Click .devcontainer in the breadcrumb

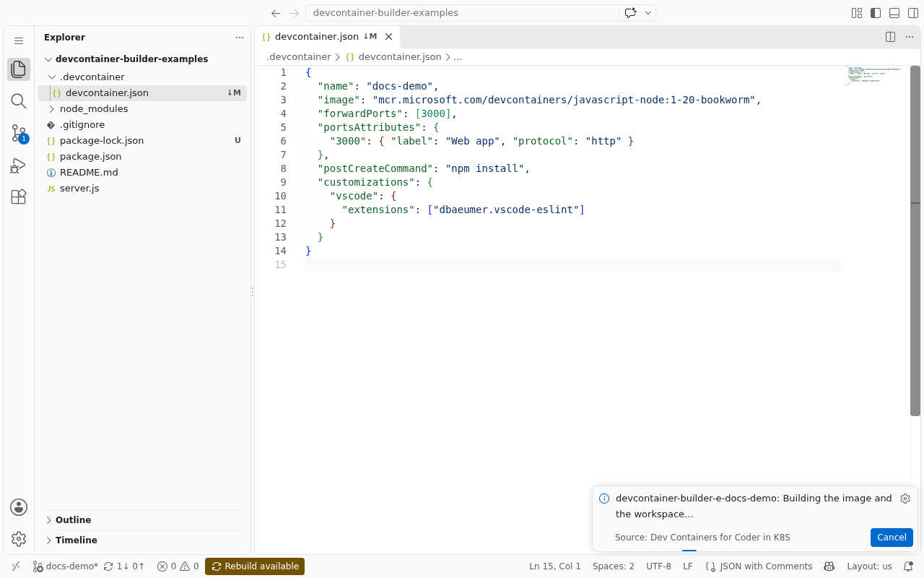pos(299,56)
